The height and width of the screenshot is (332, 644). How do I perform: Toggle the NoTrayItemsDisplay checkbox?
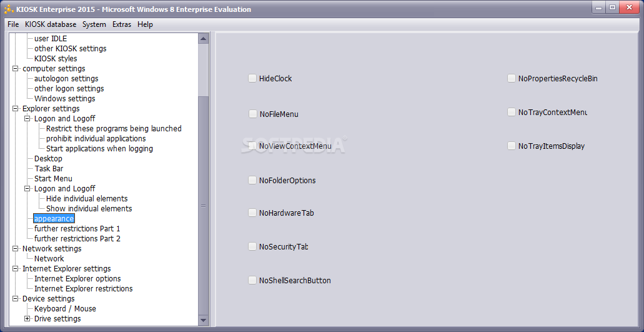pos(512,146)
